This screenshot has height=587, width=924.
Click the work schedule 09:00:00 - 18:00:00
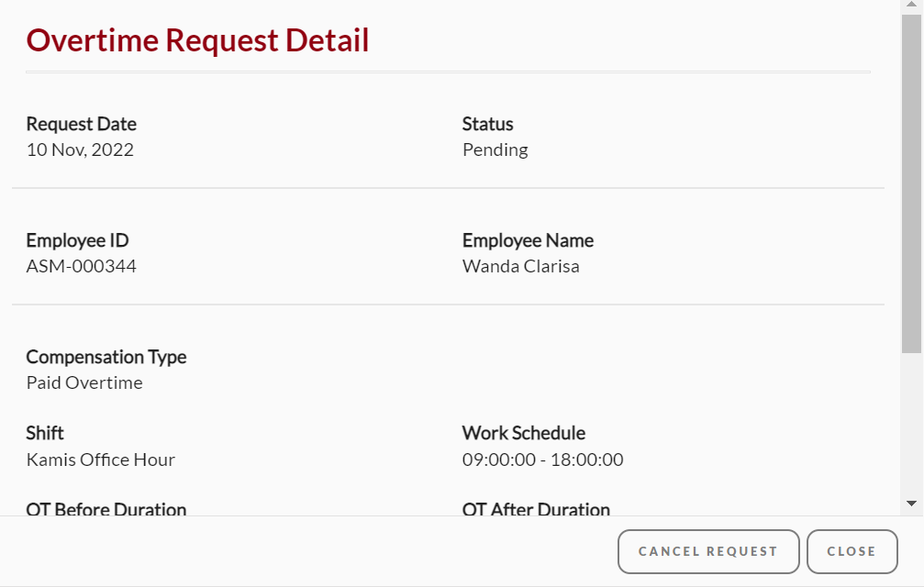click(542, 460)
